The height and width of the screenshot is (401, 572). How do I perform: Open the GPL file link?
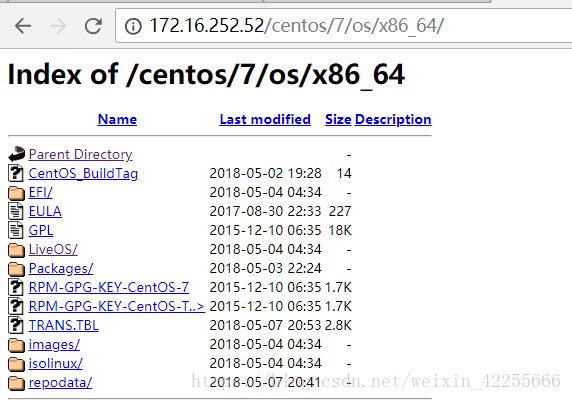tap(41, 230)
